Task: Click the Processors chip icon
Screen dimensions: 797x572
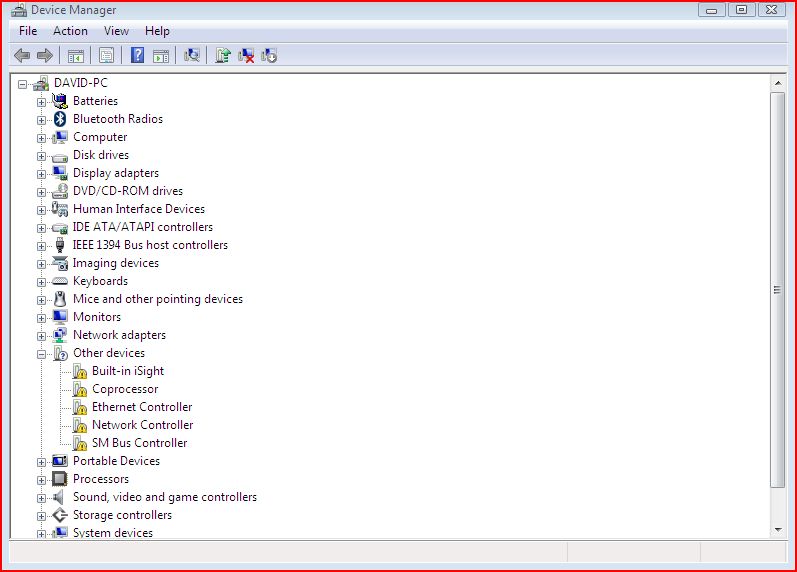Action: 60,479
